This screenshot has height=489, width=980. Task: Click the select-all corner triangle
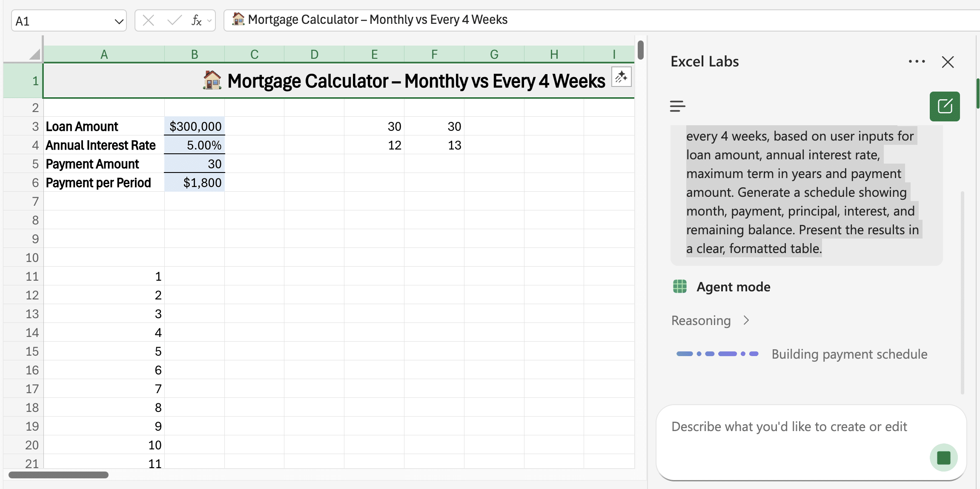(x=35, y=54)
